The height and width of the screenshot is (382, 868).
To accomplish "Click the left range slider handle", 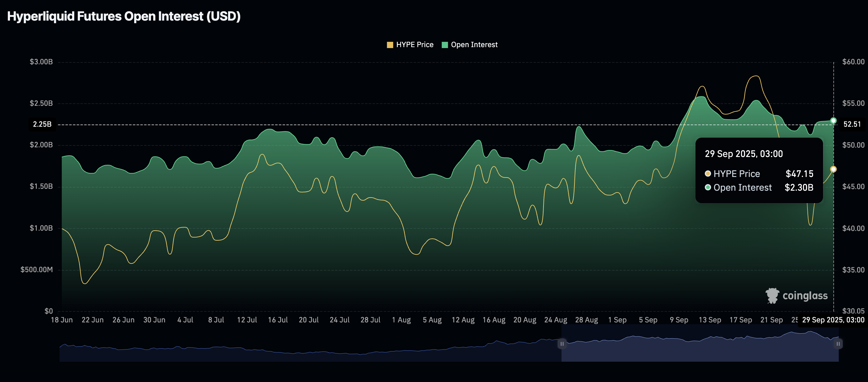I will [562, 344].
